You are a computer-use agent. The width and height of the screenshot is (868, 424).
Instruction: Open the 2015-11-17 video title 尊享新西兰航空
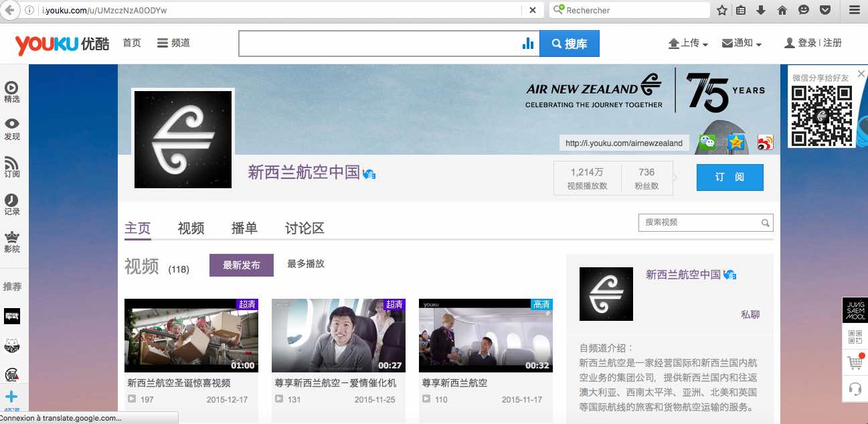coord(454,383)
